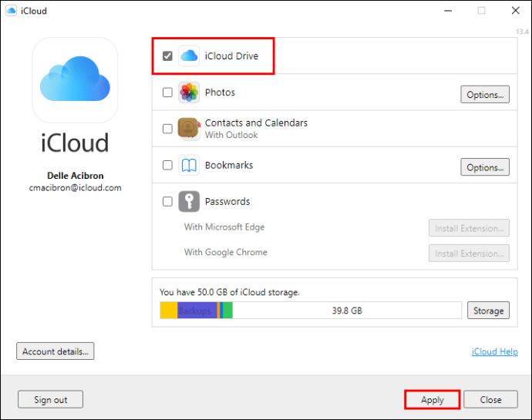The image size is (532, 420).
Task: Click the Apply button
Action: tap(432, 400)
